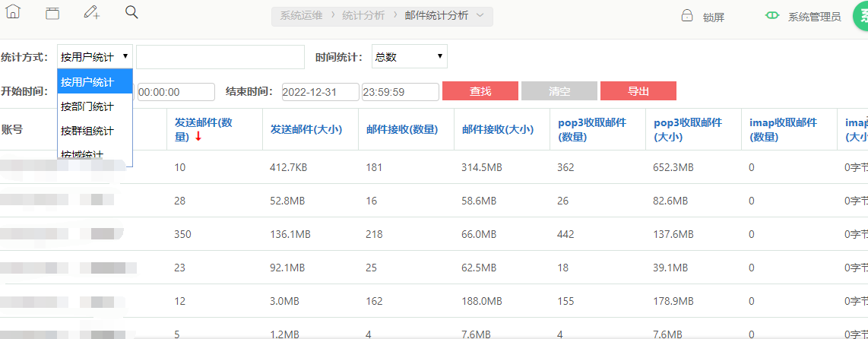Open the 时间统计 总数 dropdown
The width and height of the screenshot is (868, 339).
(409, 57)
